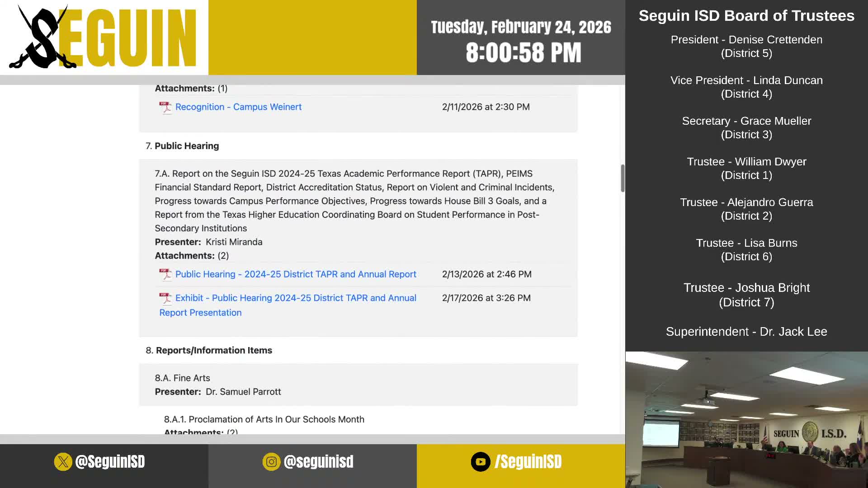Click the 8.A. Fine Arts agenda item
868x488 pixels.
point(182,378)
